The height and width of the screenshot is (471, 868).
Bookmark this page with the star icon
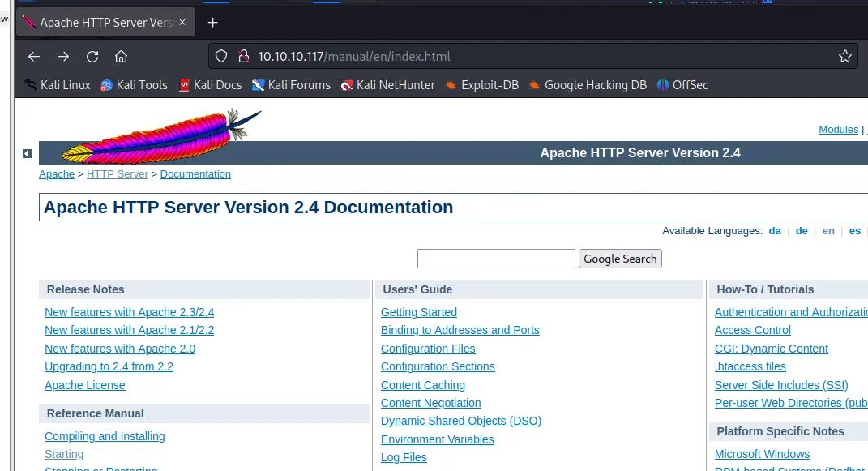844,57
